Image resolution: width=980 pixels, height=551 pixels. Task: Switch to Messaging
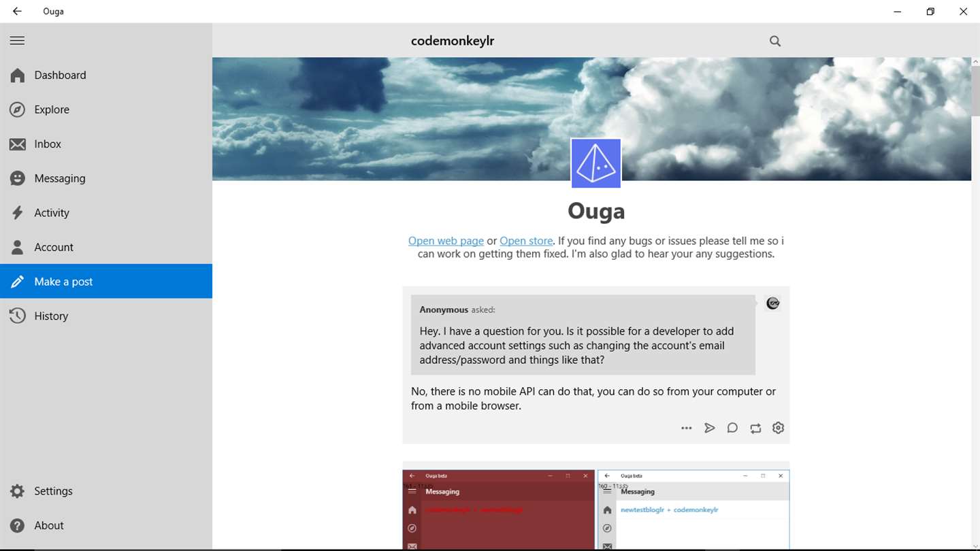[x=106, y=178]
